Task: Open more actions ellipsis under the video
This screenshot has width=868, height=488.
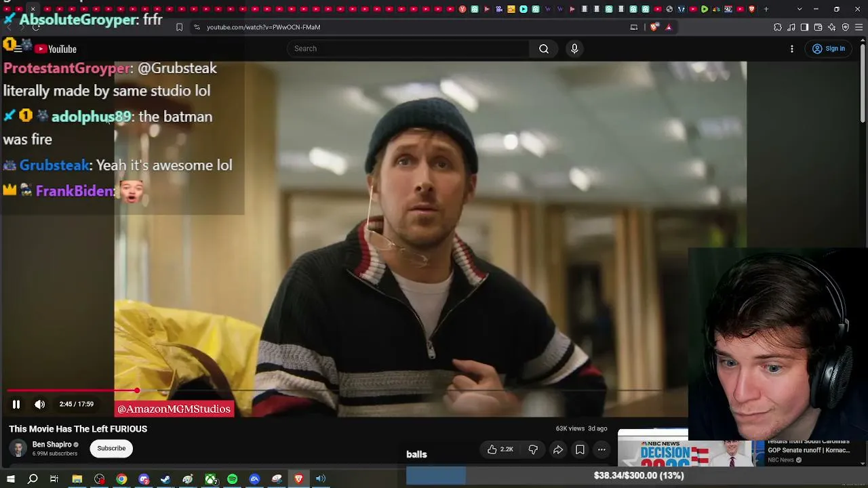Action: 601,449
